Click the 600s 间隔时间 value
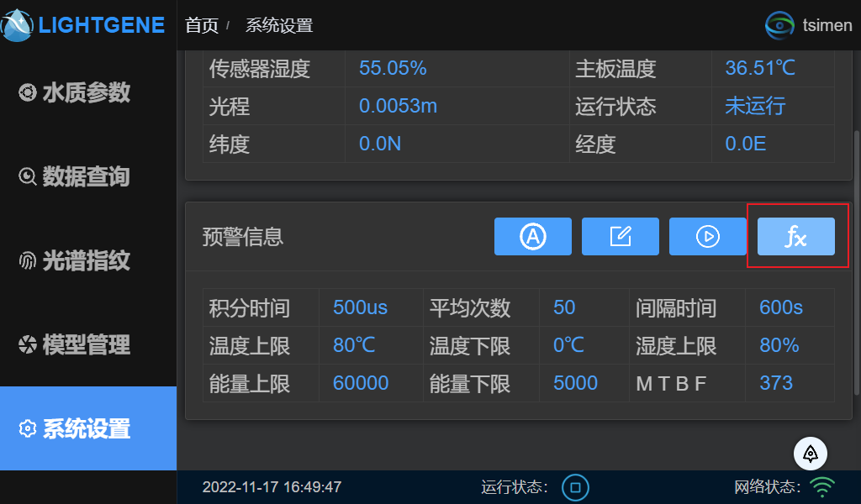 pyautogui.click(x=781, y=307)
